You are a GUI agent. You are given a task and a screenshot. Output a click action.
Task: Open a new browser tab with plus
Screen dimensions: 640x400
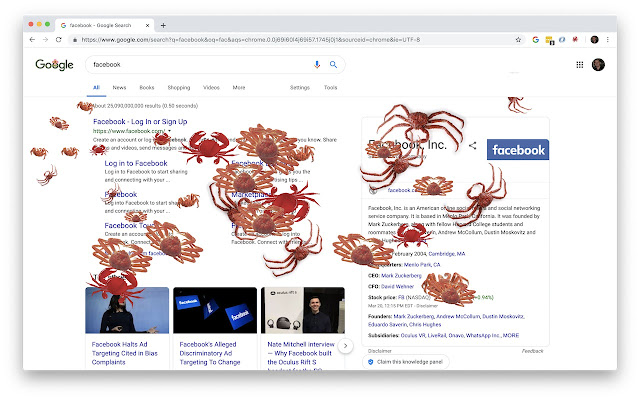click(163, 25)
